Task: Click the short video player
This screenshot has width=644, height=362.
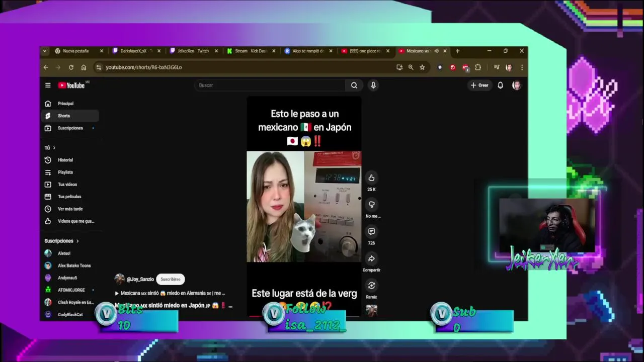Action: pyautogui.click(x=304, y=206)
